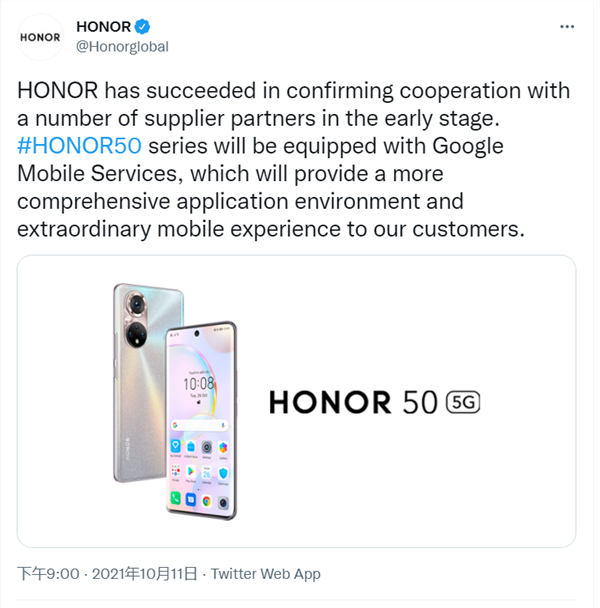Image resolution: width=600 pixels, height=608 pixels.
Task: Open the Twitter Web App source link
Action: click(x=265, y=574)
